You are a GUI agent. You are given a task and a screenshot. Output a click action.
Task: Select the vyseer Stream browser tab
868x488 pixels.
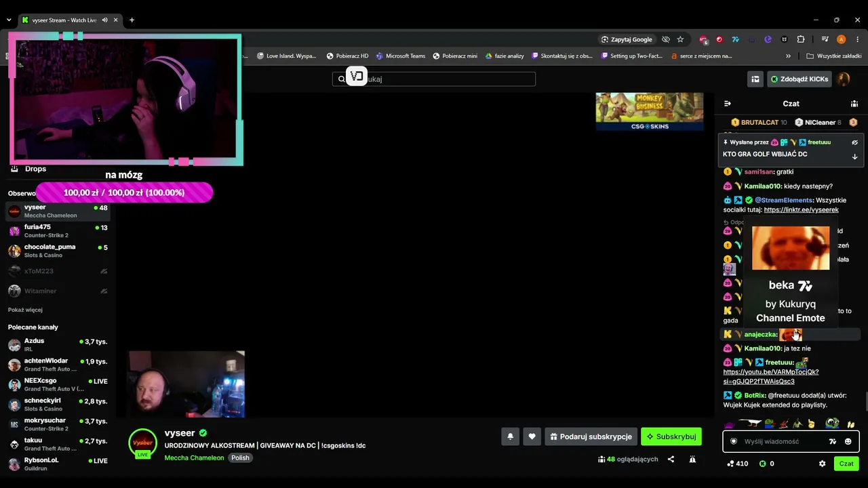[x=70, y=20]
